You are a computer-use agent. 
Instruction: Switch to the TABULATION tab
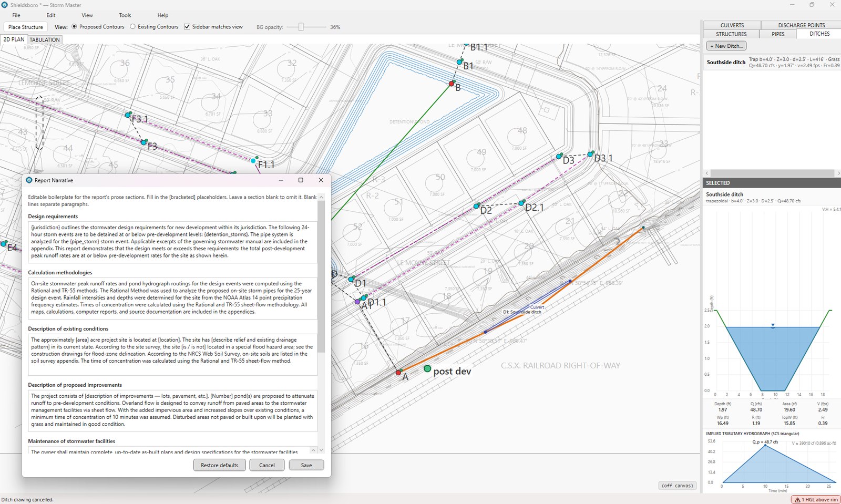click(x=45, y=39)
